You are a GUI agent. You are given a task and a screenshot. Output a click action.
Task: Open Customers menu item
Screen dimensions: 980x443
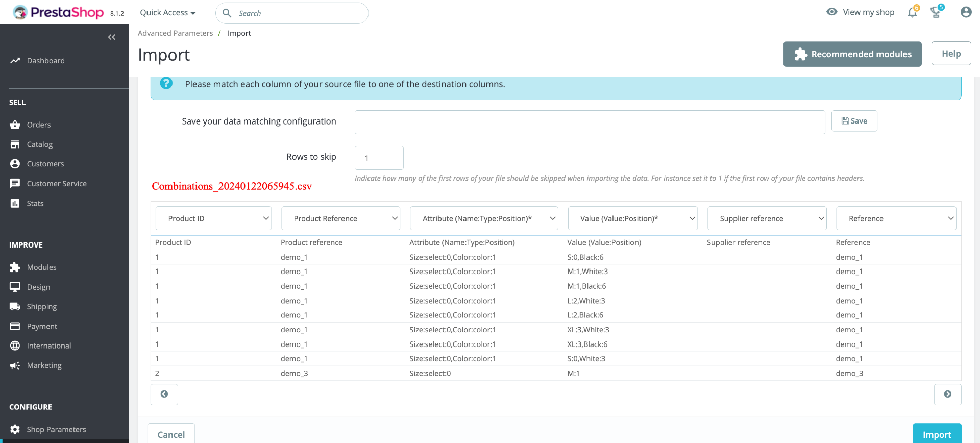click(x=45, y=164)
